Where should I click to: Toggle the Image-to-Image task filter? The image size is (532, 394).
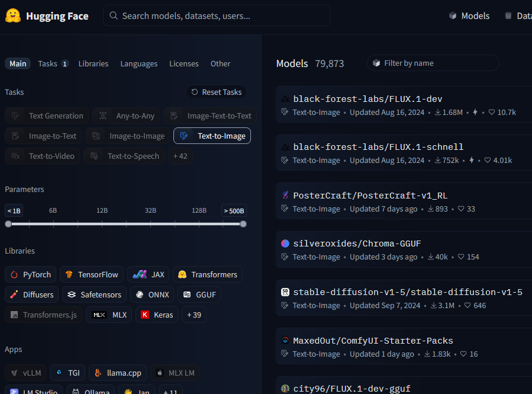(x=128, y=136)
